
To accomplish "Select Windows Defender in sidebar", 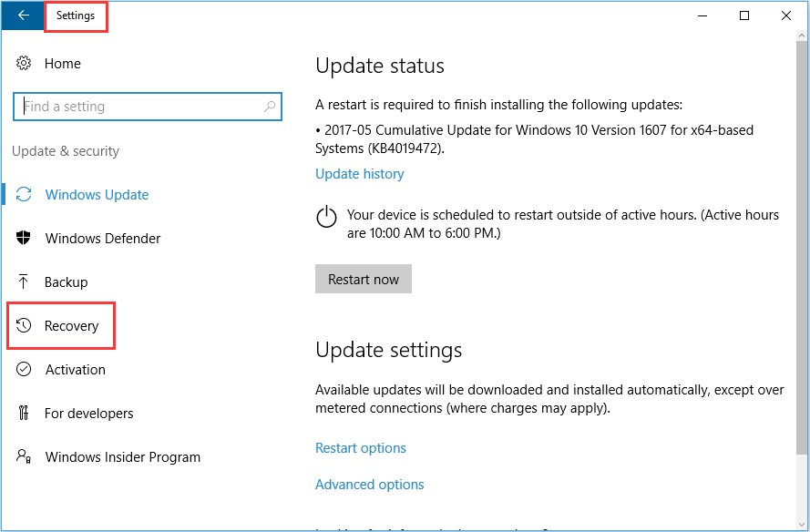I will (103, 238).
